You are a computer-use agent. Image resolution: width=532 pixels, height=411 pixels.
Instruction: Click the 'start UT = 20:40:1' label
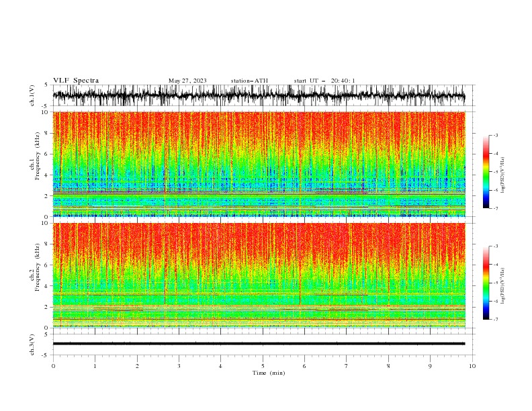pos(324,81)
